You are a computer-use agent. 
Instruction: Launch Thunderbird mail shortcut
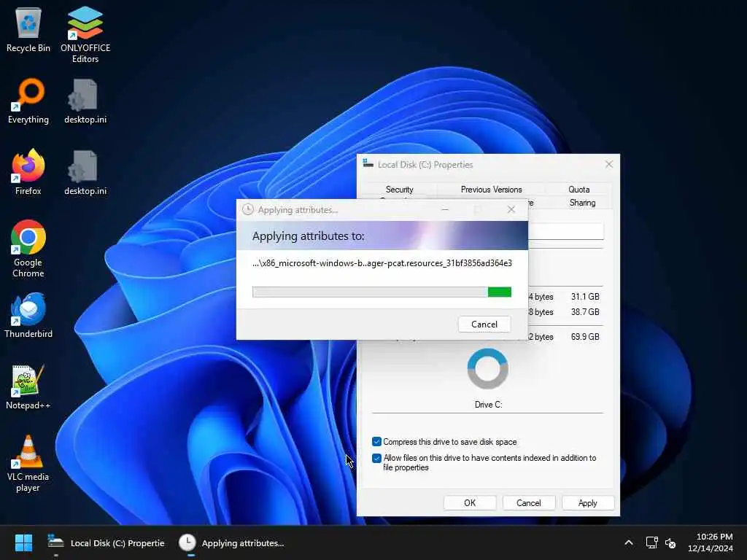click(x=28, y=315)
